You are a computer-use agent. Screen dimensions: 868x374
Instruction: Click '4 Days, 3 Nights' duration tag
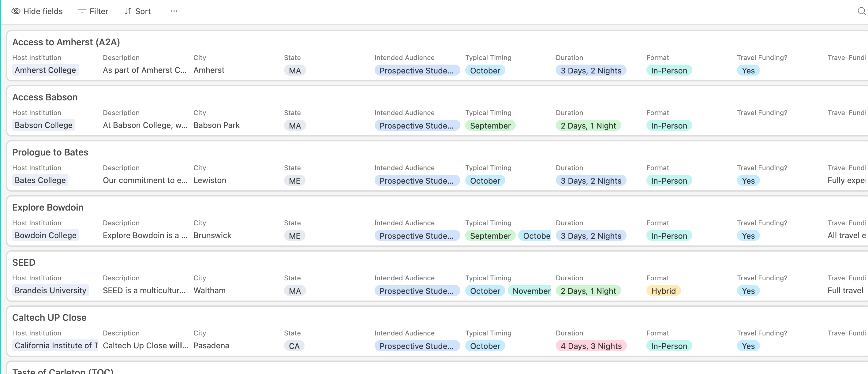point(591,346)
